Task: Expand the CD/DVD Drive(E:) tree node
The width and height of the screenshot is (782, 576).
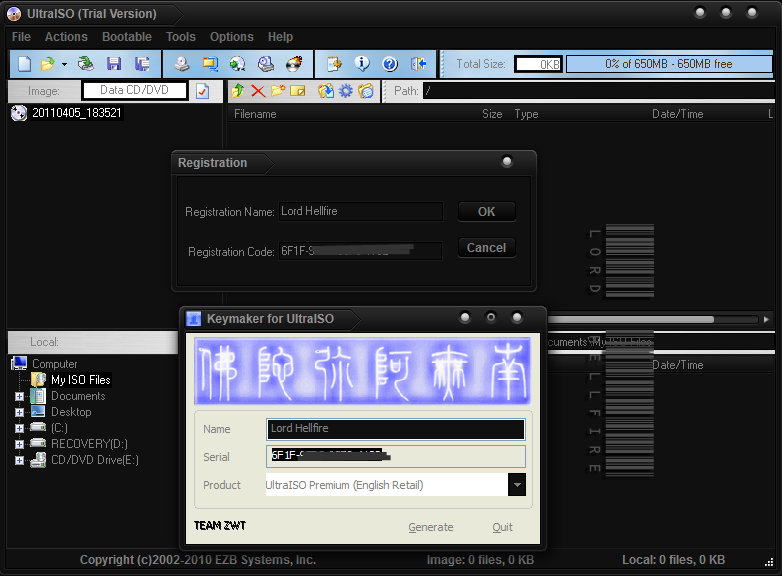Action: pos(19,460)
